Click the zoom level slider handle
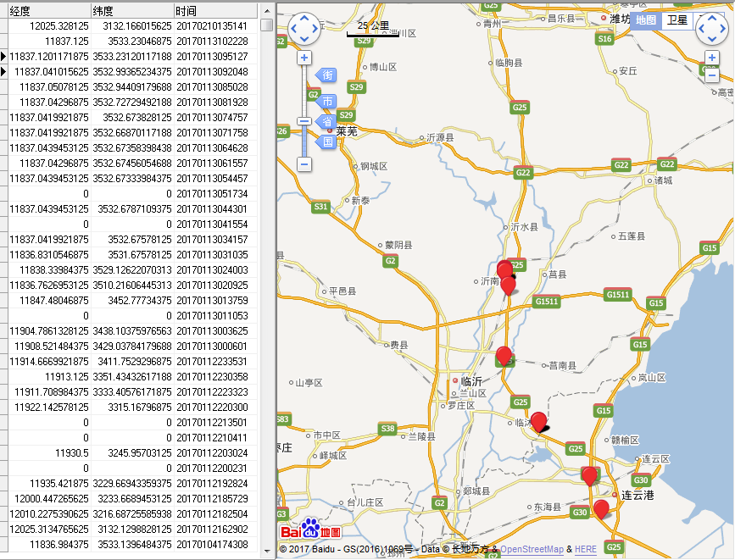Image resolution: width=735 pixels, height=560 pixels. [304, 122]
